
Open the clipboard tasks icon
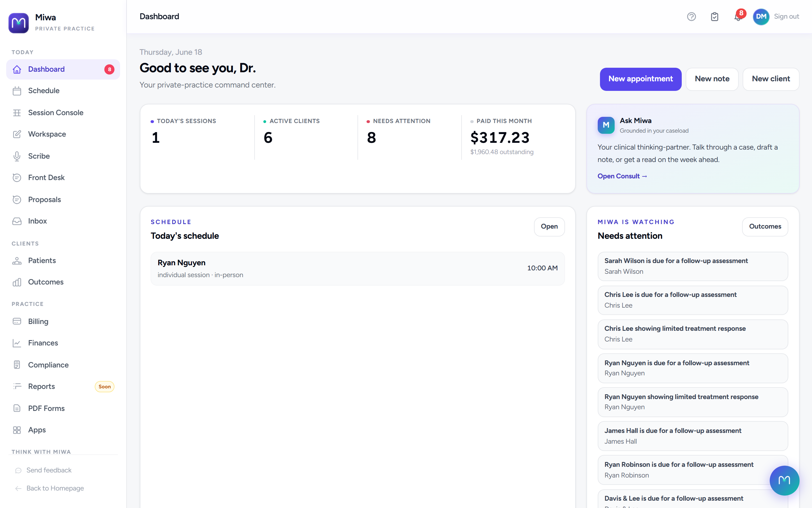(x=714, y=16)
